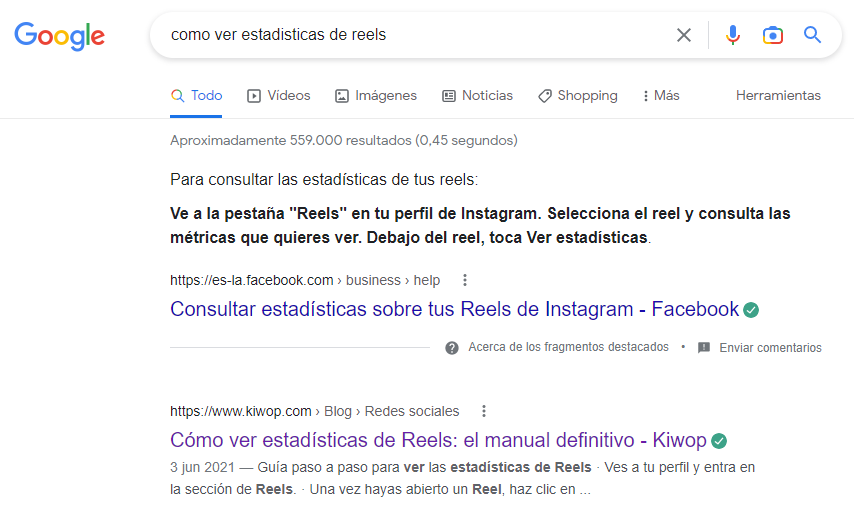854x522 pixels.
Task: Switch to the Shopping tab
Action: click(x=578, y=96)
